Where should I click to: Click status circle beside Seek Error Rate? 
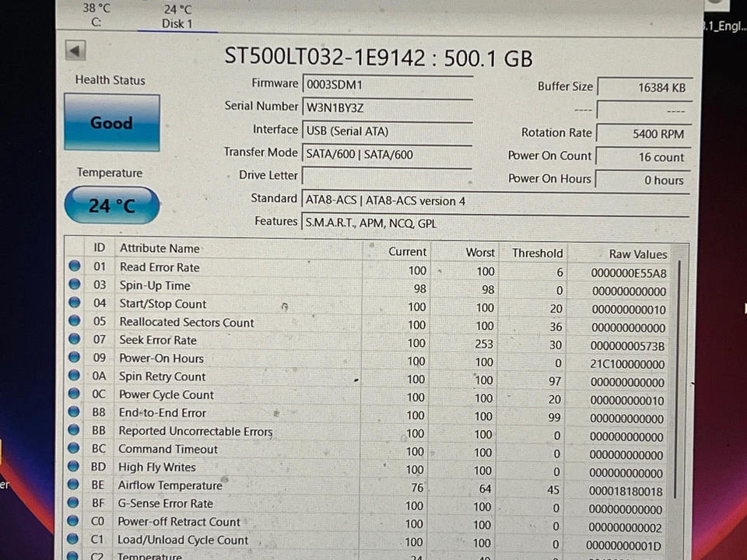tap(74, 341)
